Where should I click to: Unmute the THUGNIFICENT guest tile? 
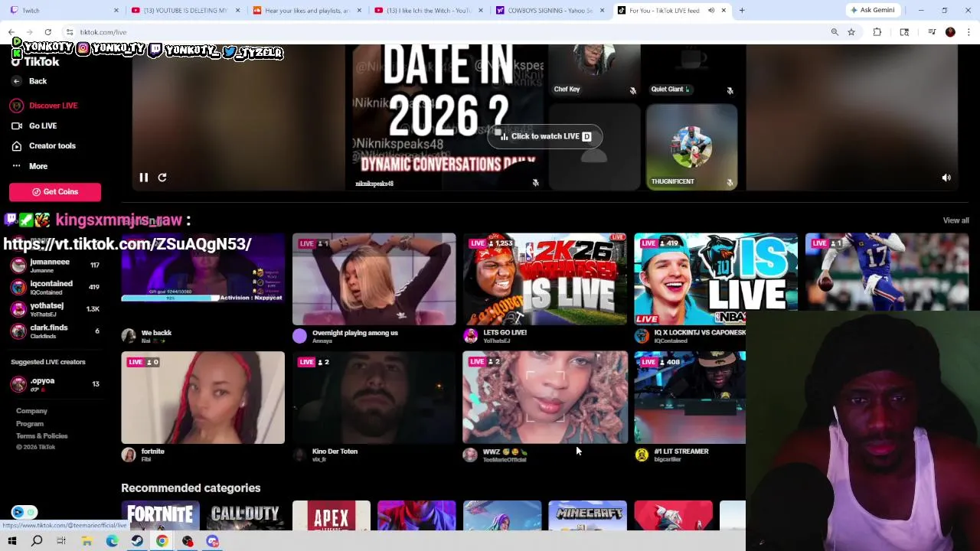click(730, 183)
